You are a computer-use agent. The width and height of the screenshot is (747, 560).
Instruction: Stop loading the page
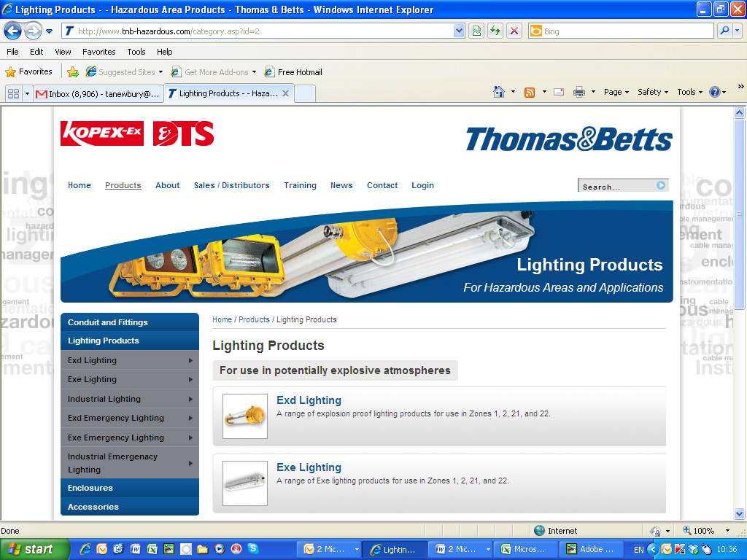pos(514,31)
